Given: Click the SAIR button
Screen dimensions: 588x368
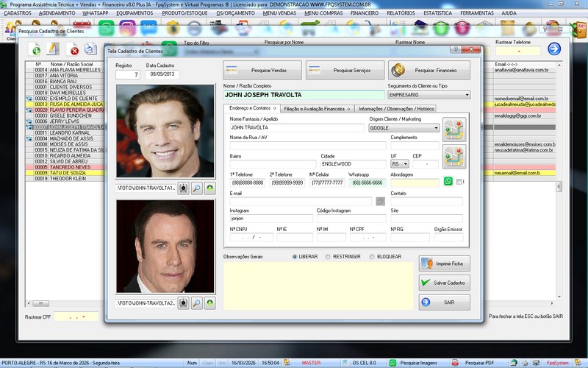Looking at the screenshot, I should pos(445,302).
